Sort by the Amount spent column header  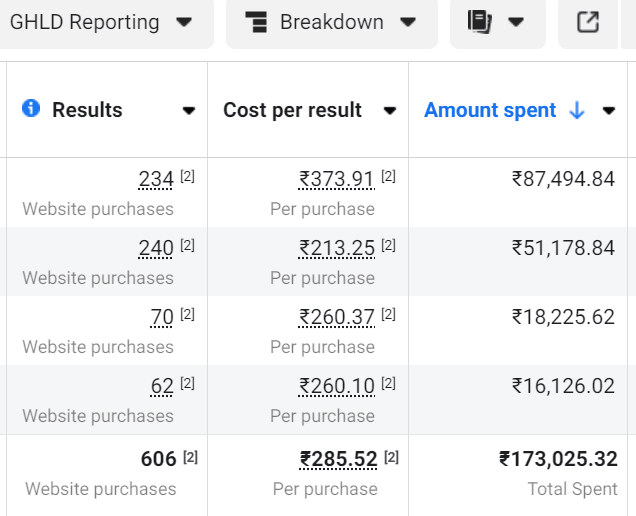490,110
